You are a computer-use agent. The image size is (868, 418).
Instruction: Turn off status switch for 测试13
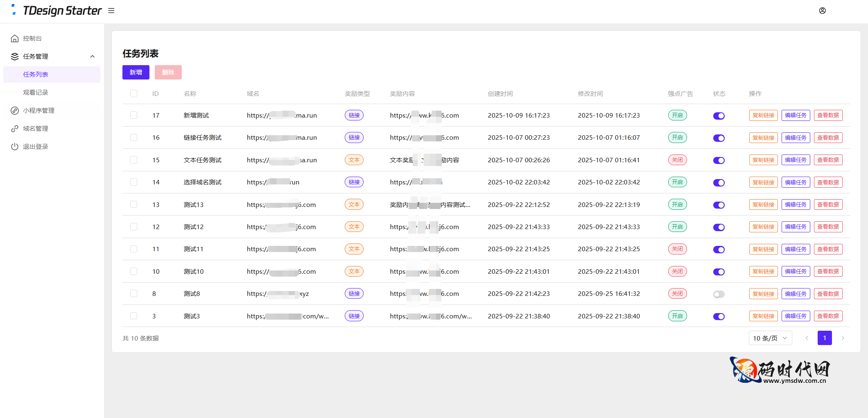(719, 205)
